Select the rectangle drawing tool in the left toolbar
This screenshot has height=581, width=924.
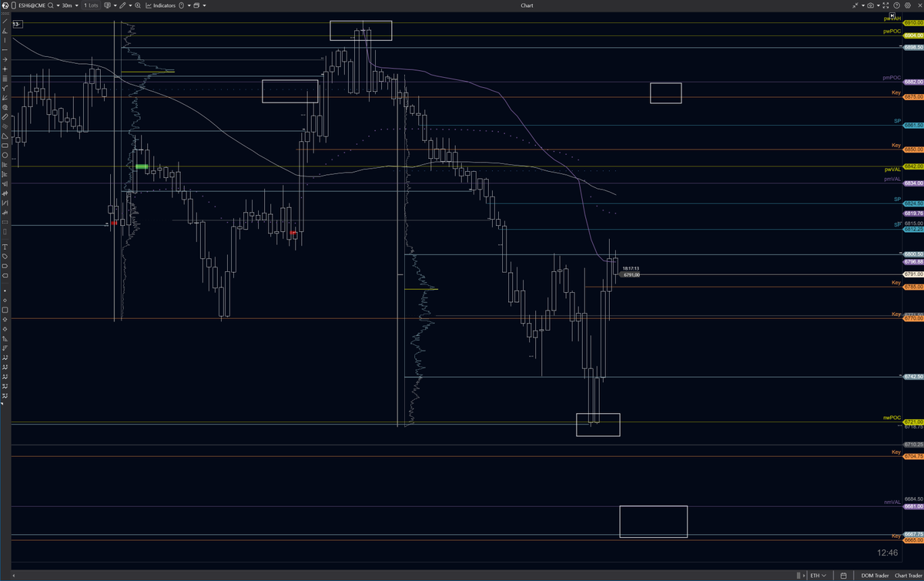click(x=5, y=146)
